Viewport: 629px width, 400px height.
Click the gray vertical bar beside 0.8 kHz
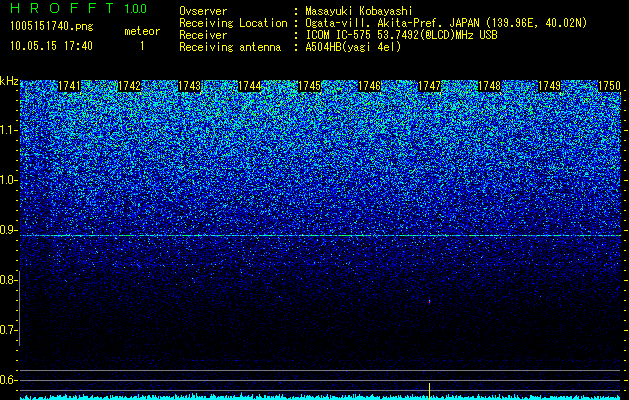click(19, 308)
